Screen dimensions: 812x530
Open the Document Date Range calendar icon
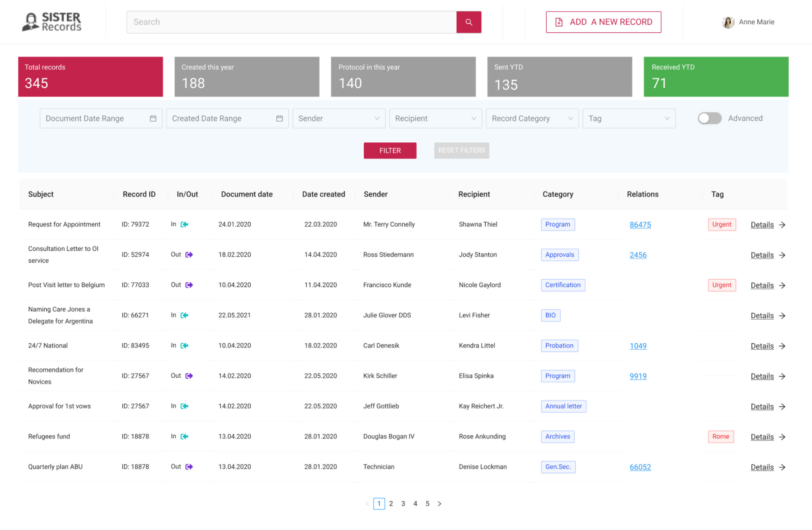pos(153,118)
